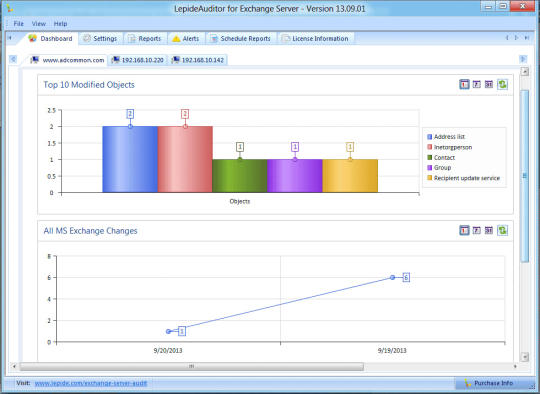The width and height of the screenshot is (540, 394).
Task: Jump to last main tab with end arrow
Action: pos(527,38)
